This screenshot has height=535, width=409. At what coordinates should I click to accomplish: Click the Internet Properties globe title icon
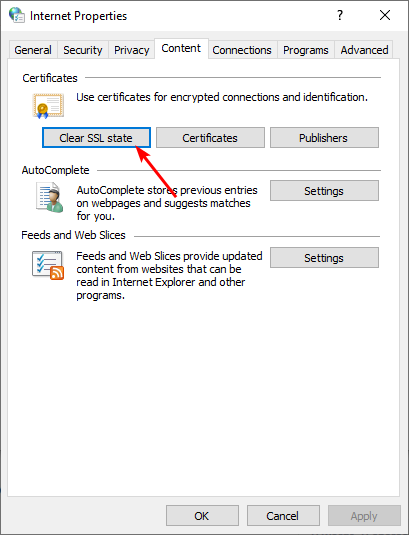pyautogui.click(x=17, y=15)
